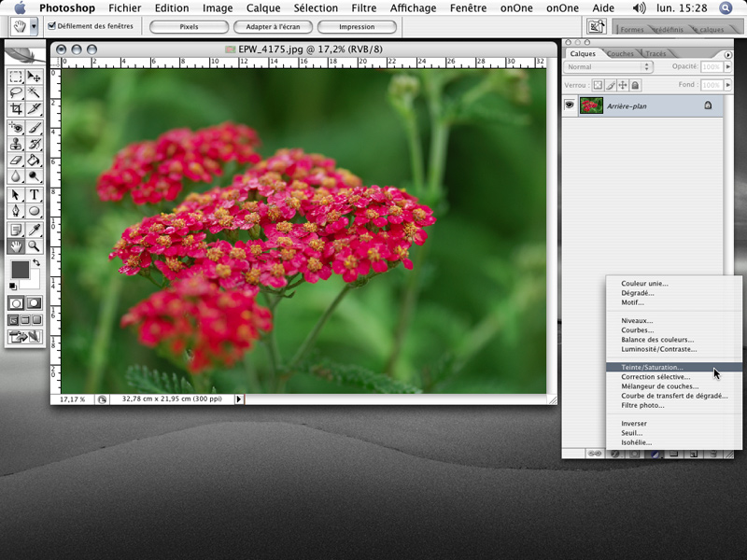Select the Move tool
The height and width of the screenshot is (560, 747).
[34, 77]
